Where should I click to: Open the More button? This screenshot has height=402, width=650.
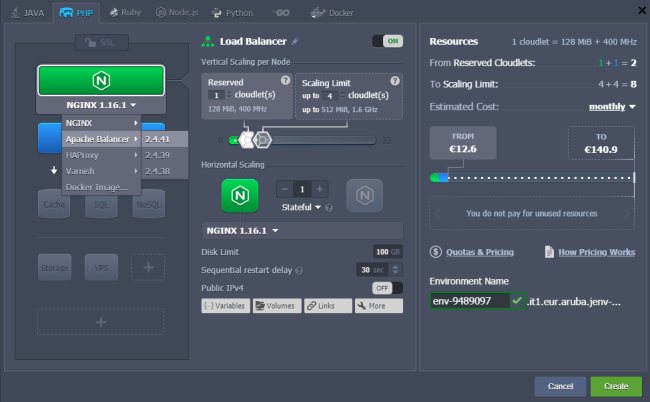click(x=379, y=306)
